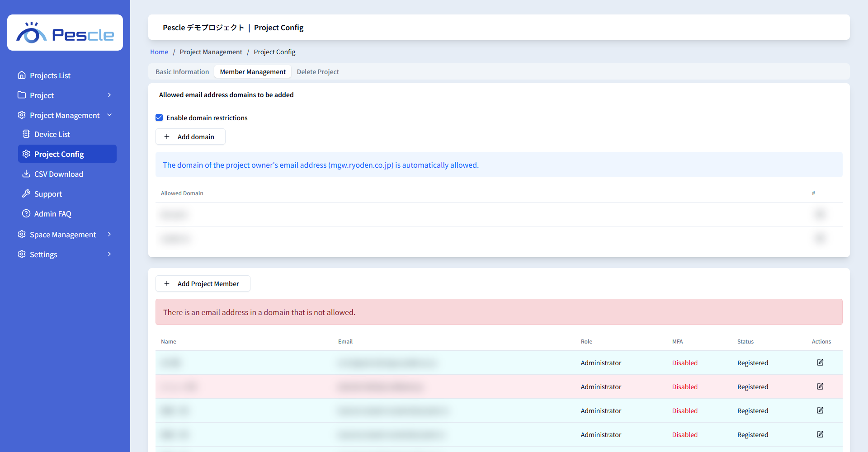Click the plus icon on Add domain
Viewport: 868px width, 452px height.
pos(167,137)
